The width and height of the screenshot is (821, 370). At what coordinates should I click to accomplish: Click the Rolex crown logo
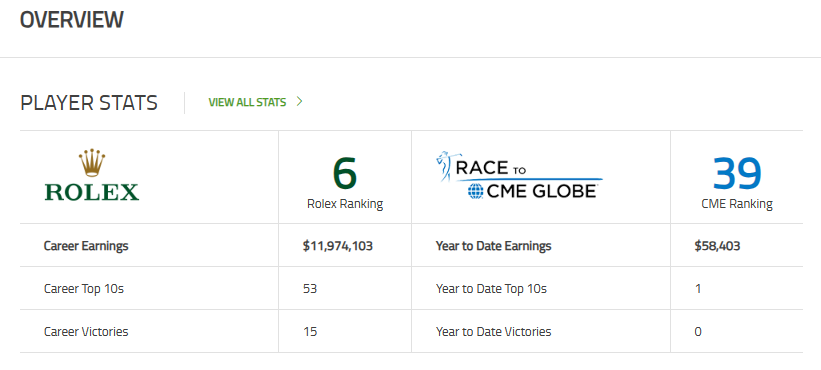point(92,175)
